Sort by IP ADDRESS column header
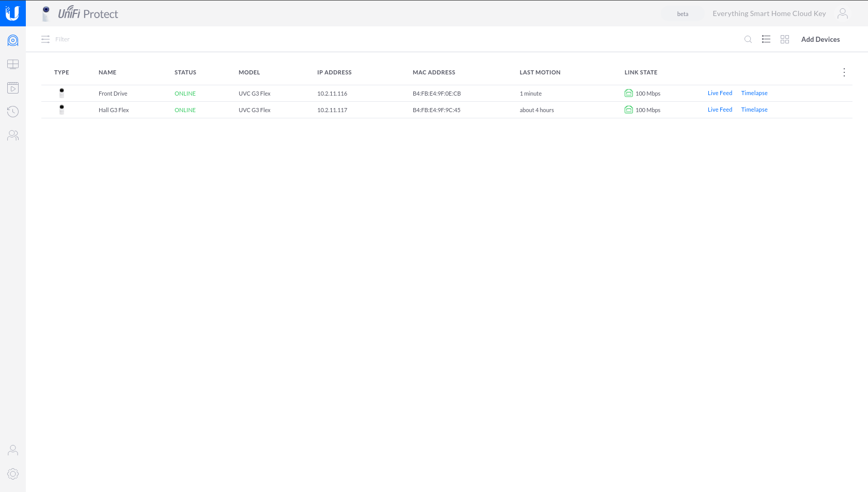868x492 pixels. click(334, 72)
